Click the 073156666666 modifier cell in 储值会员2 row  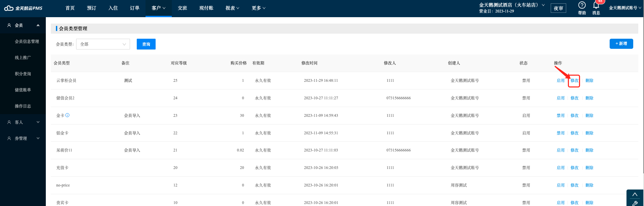pyautogui.click(x=398, y=98)
